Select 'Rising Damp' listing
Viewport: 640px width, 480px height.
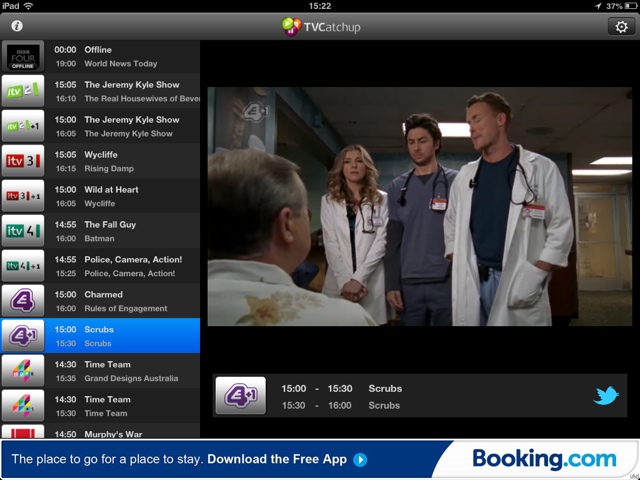coord(109,169)
